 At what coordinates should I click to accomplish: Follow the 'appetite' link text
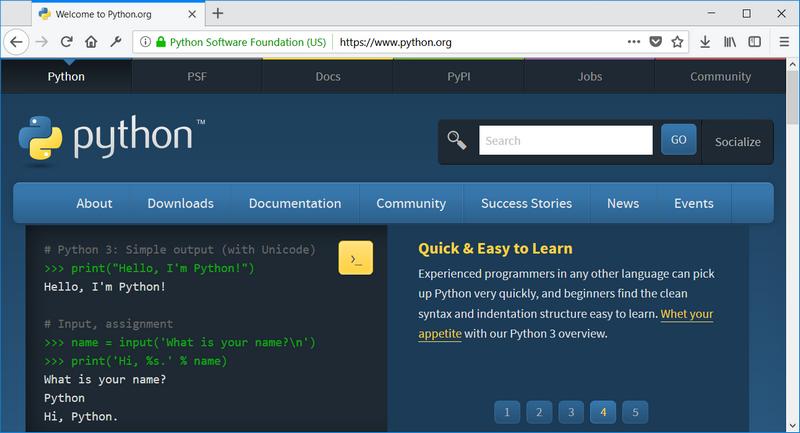tap(440, 334)
